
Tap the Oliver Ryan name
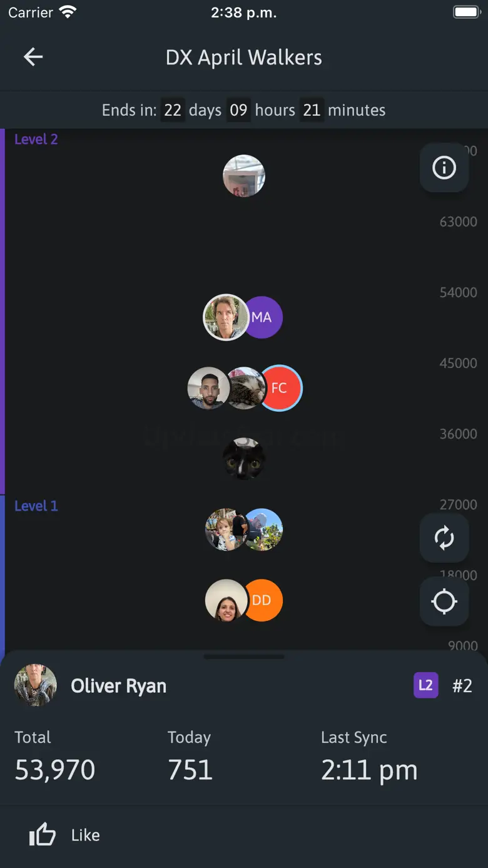click(119, 686)
